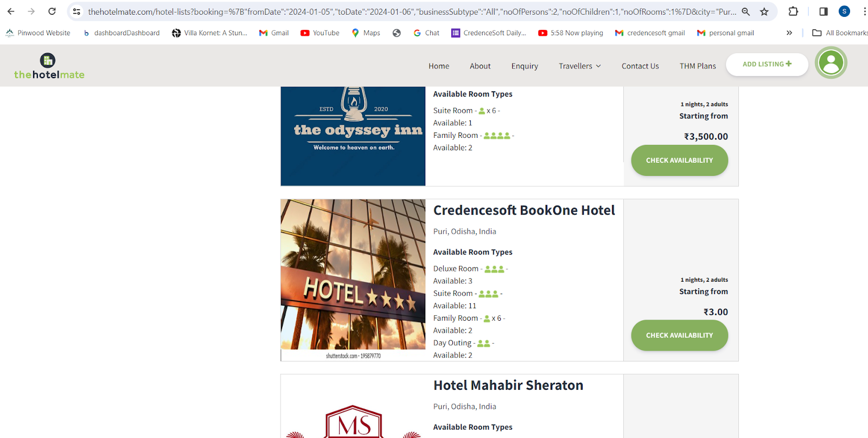Toggle the browser side panel icon

pos(824,11)
